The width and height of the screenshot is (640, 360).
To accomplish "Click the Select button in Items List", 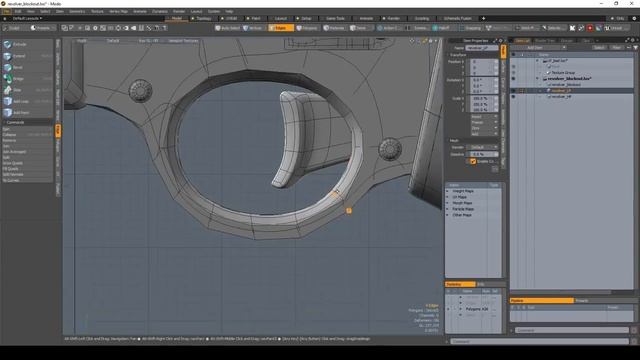I will (599, 48).
